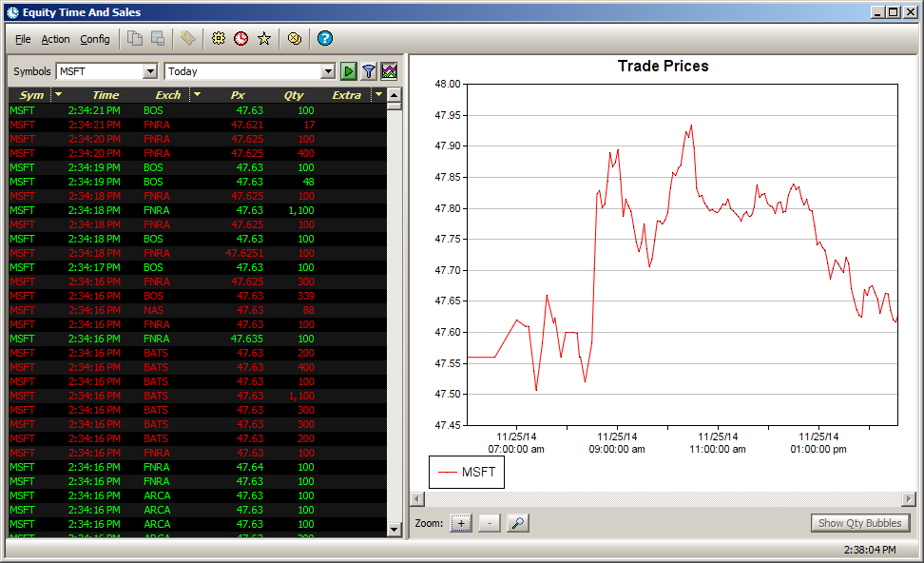
Task: Click the 01:00:00 pm axis label
Action: [818, 449]
